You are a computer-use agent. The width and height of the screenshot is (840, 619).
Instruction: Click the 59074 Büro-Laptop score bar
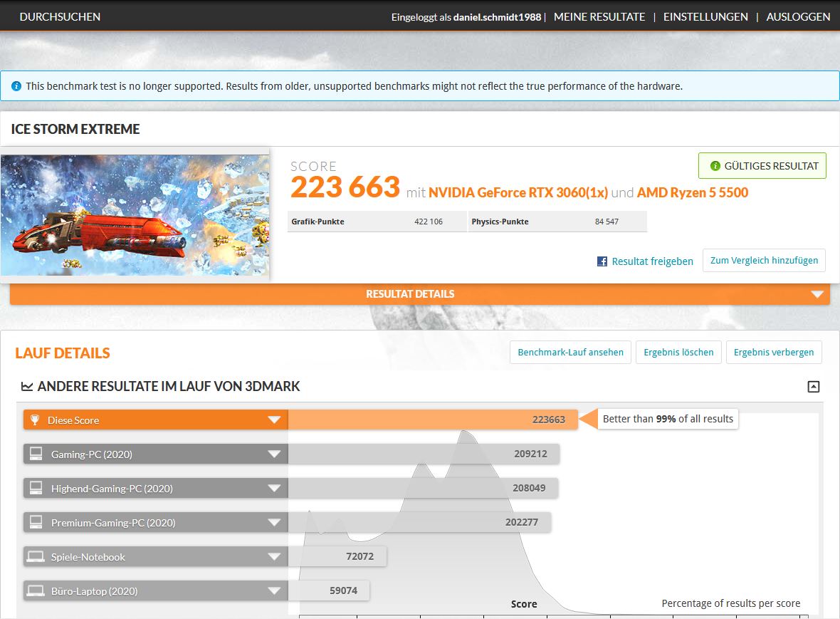coord(329,591)
